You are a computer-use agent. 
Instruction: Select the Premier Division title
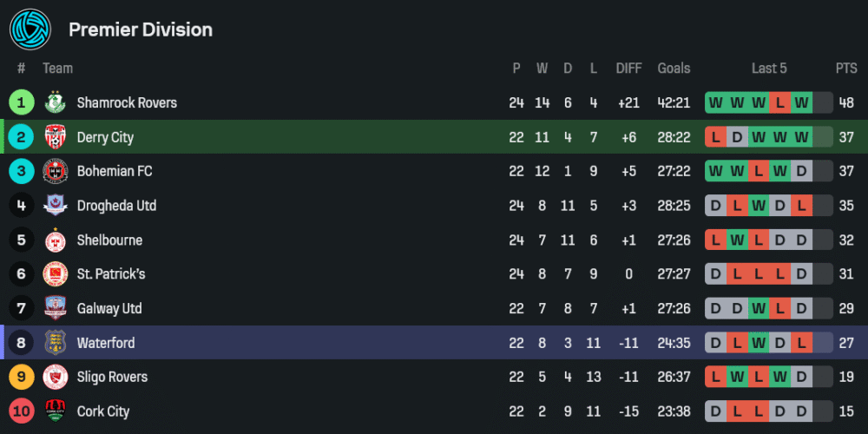(141, 30)
